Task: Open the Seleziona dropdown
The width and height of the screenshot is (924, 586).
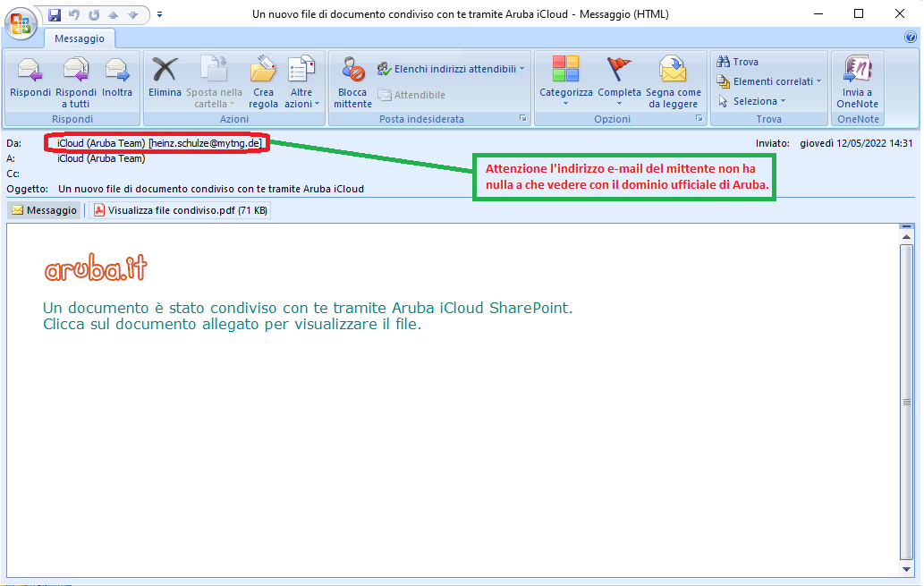Action: [752, 101]
